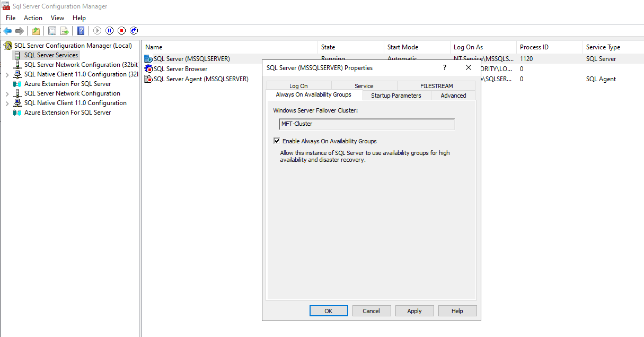This screenshot has width=644, height=337.
Task: Click the SQL Server Agent service icon
Action: click(x=148, y=79)
